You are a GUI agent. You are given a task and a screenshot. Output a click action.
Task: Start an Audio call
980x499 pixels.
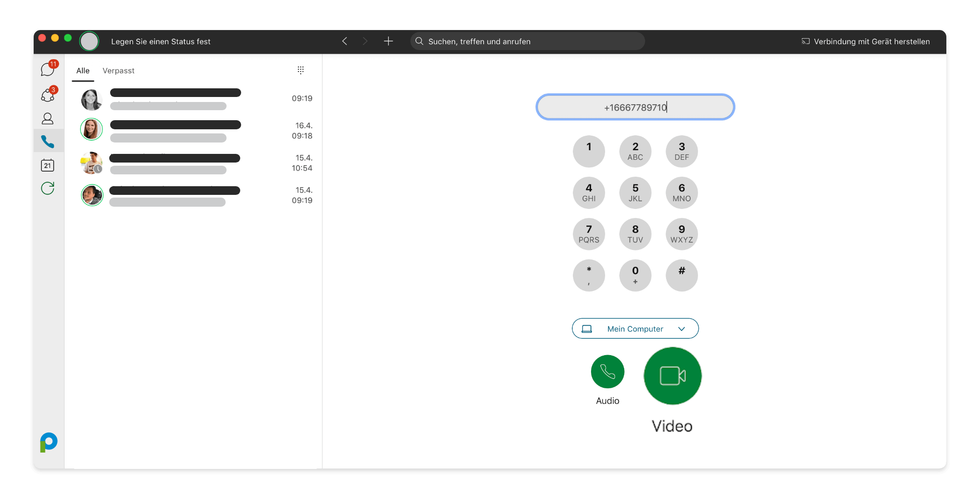[x=607, y=372]
